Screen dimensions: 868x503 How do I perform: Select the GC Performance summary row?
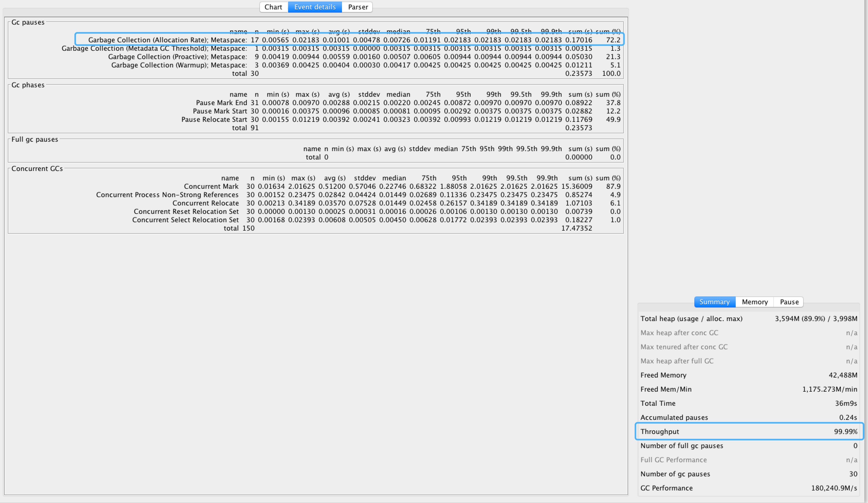(748, 488)
